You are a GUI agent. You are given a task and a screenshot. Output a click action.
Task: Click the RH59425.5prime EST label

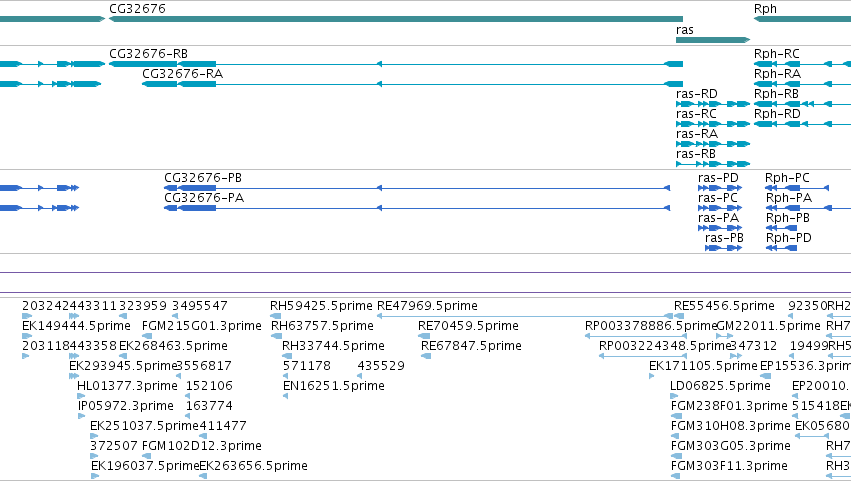(x=321, y=306)
